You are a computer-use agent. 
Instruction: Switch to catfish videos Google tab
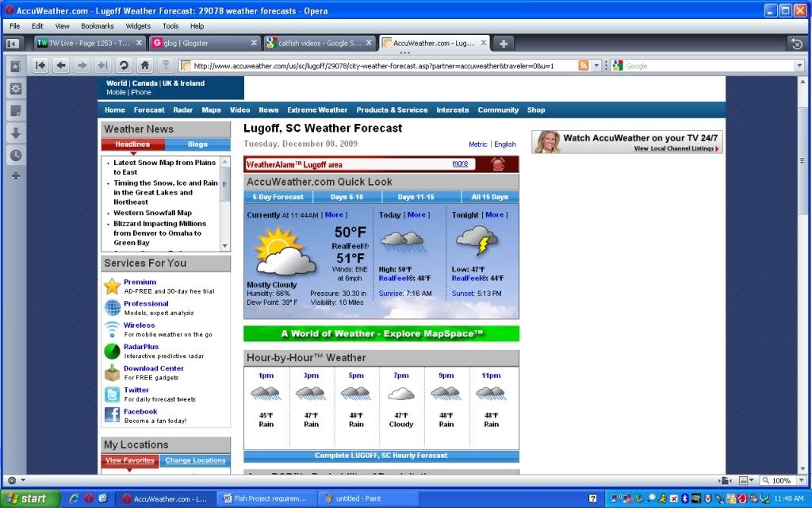pos(320,44)
